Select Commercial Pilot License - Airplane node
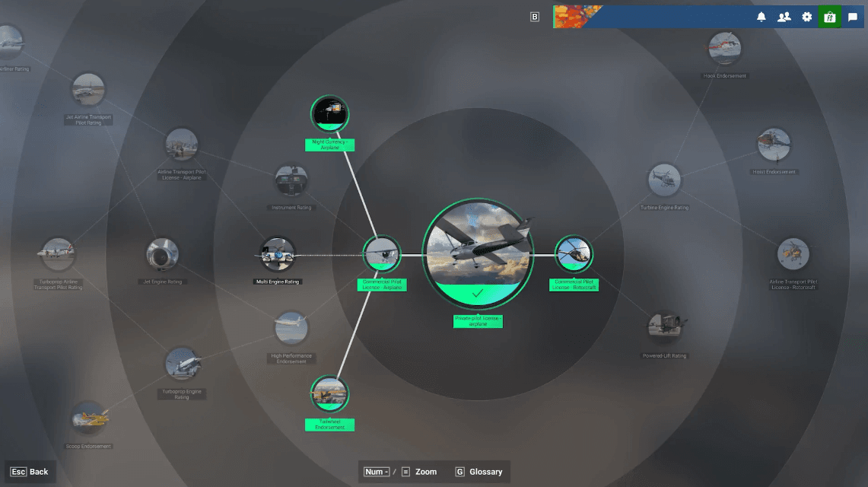This screenshot has width=868, height=487. [381, 254]
